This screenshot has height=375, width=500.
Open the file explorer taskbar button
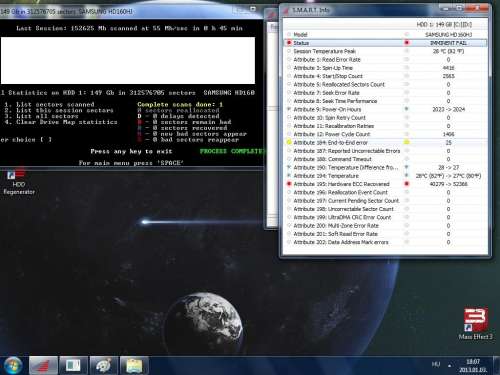click(134, 366)
